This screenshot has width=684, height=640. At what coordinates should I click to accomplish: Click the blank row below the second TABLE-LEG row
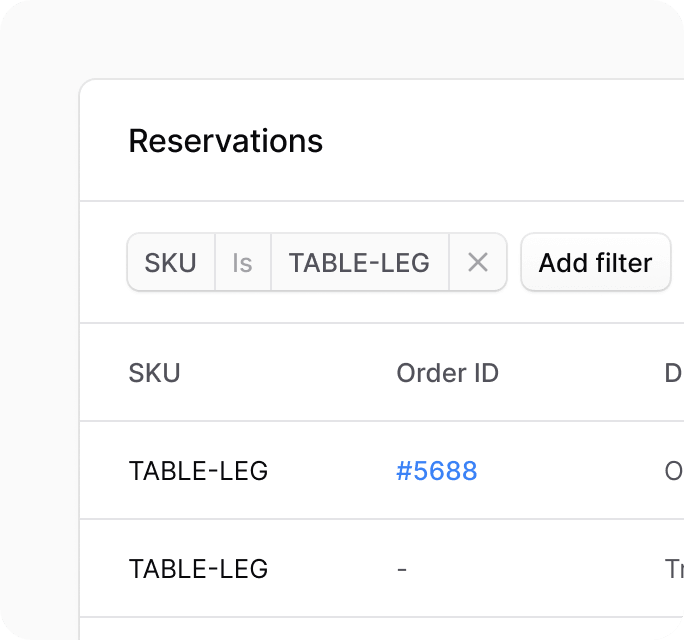click(x=380, y=629)
